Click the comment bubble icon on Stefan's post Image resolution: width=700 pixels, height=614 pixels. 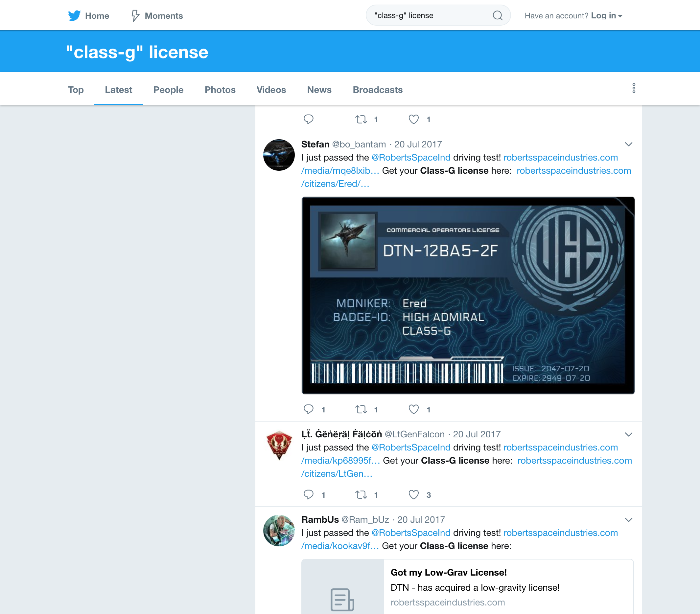(309, 410)
